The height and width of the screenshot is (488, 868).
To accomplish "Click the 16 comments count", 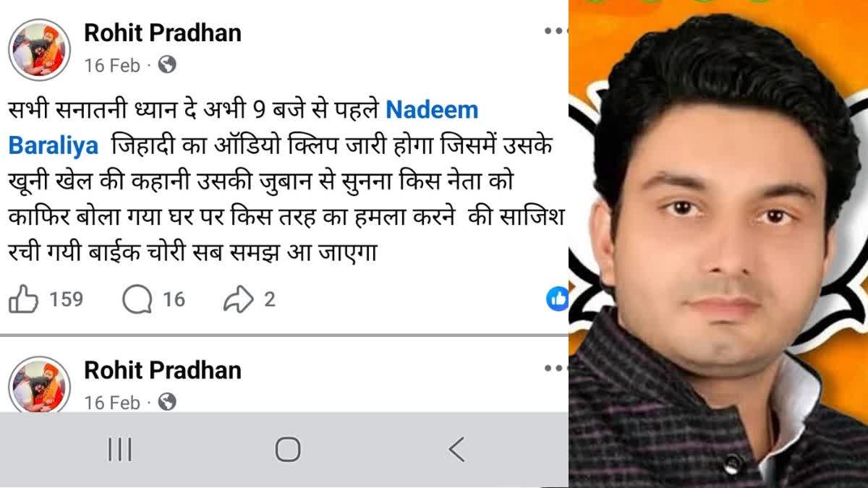I will click(x=174, y=299).
